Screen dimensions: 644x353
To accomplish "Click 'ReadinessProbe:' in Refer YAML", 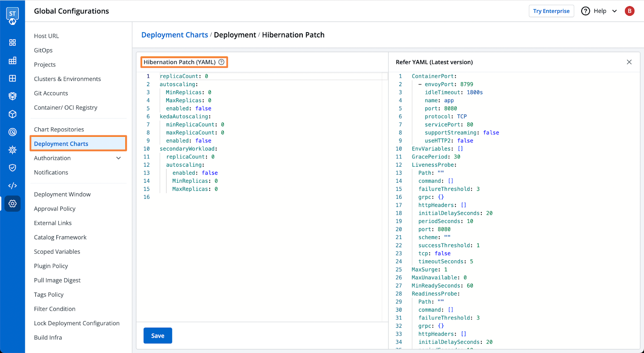I will [x=436, y=293].
